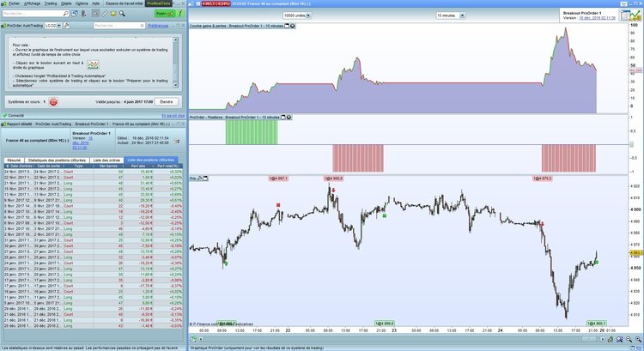The width and height of the screenshot is (644, 351).
Task: Switch to the Résumé tab
Action: tap(14, 160)
